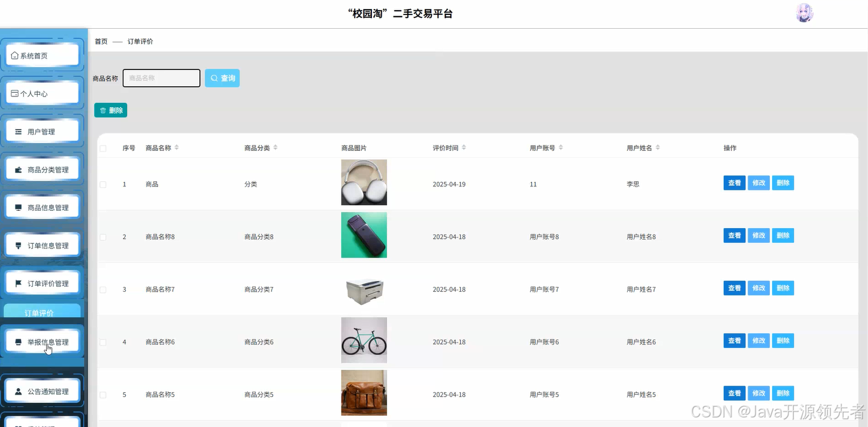
Task: Open 首页 from the breadcrumb
Action: (x=100, y=41)
